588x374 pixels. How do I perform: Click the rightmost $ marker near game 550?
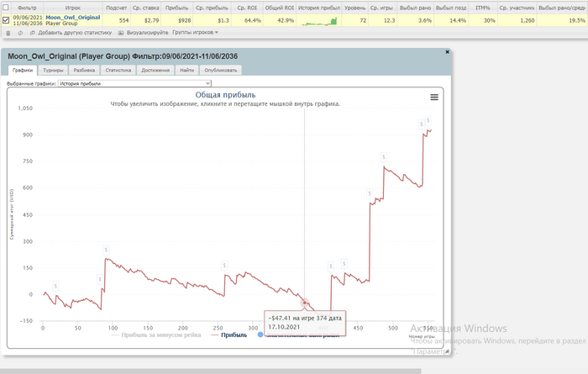(x=428, y=121)
